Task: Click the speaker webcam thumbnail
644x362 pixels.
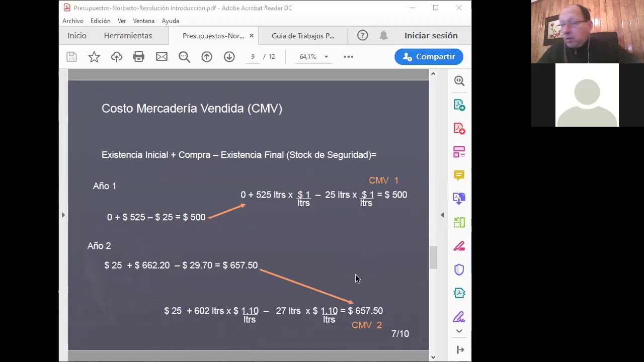Action: (x=588, y=32)
